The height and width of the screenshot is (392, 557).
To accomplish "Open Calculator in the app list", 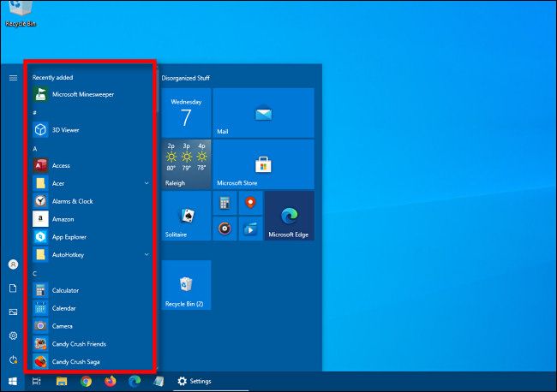I will pyautogui.click(x=91, y=290).
